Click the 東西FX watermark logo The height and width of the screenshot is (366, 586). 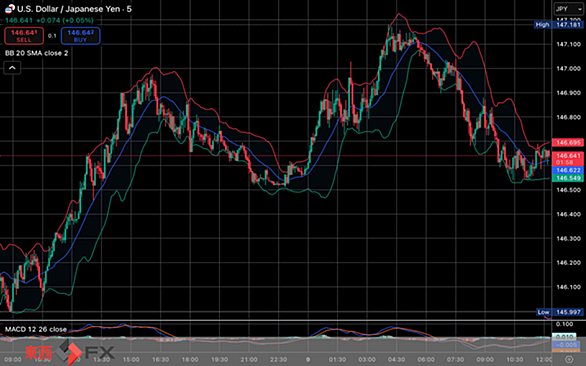[70, 352]
